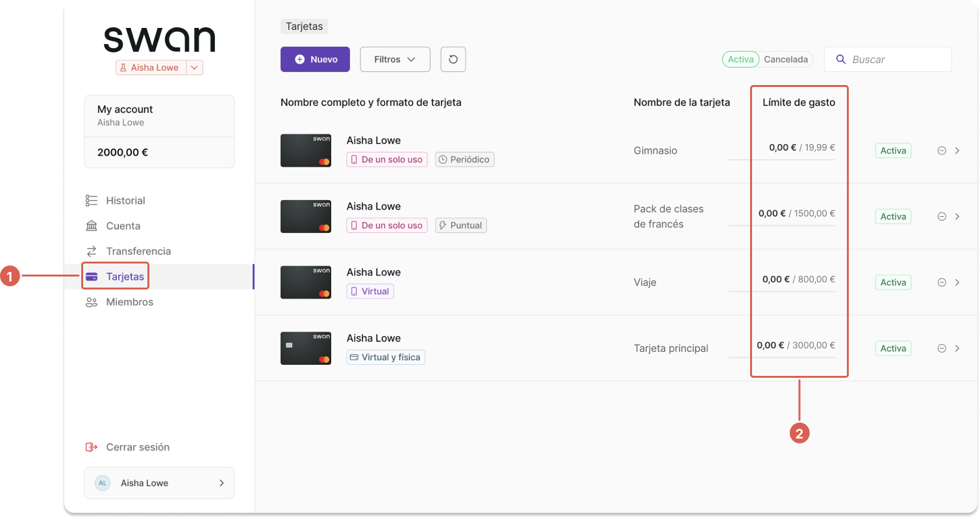This screenshot has width=980, height=518.
Task: Click the Gimnasio spending progress bar
Action: (x=782, y=159)
